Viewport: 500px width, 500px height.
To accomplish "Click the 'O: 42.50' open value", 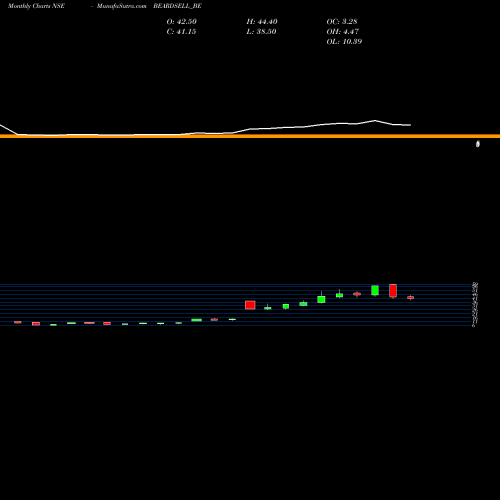I will point(182,22).
